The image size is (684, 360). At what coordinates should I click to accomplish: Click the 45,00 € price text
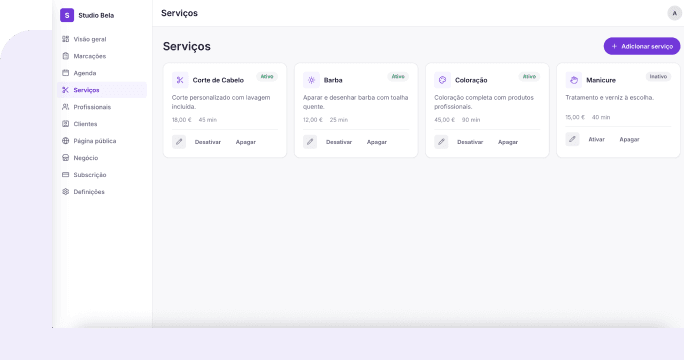point(445,120)
